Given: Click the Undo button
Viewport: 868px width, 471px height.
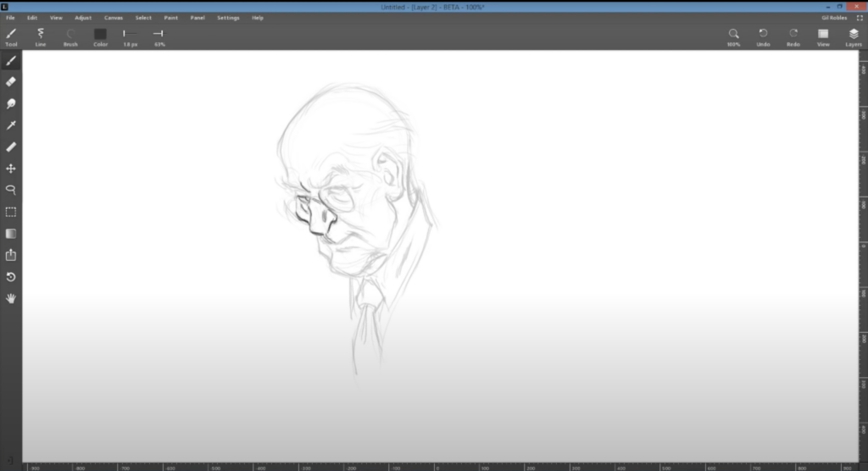Looking at the screenshot, I should pyautogui.click(x=763, y=37).
